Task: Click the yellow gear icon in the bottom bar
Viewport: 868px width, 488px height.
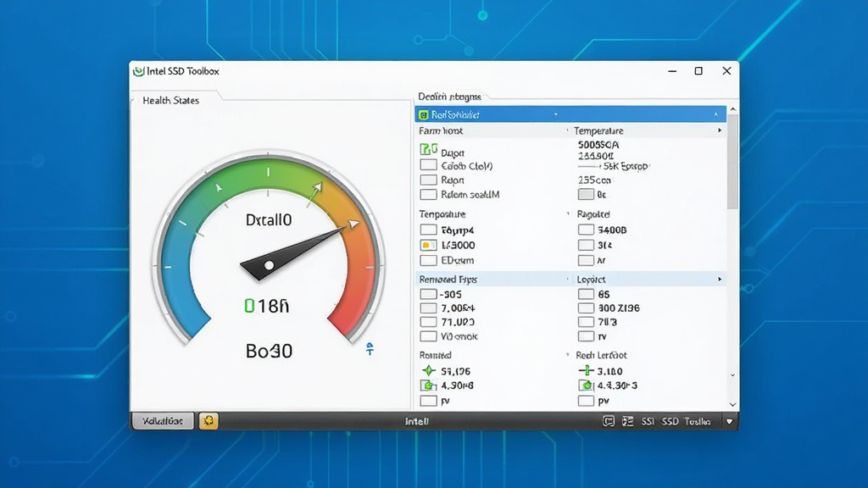Action: (209, 420)
